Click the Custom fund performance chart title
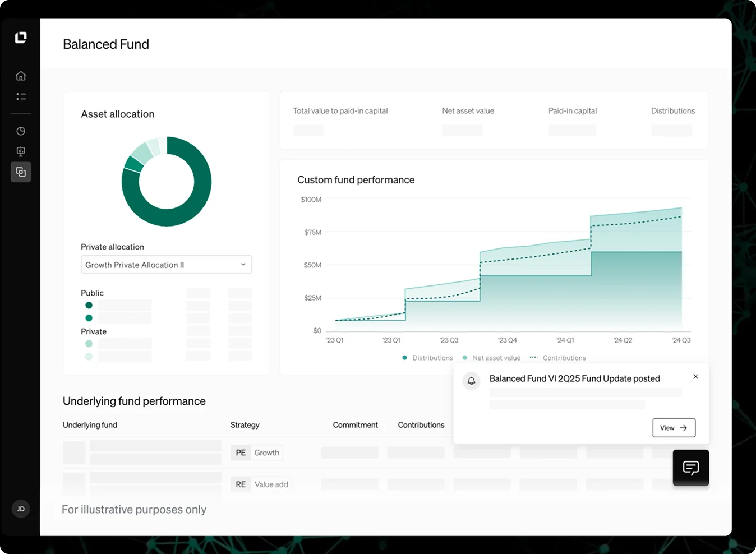 point(356,180)
